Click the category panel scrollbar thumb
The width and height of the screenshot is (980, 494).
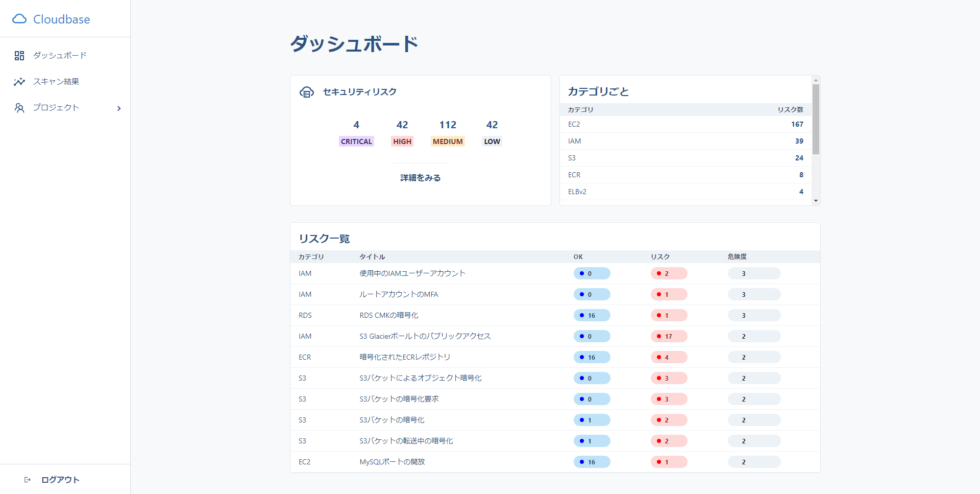click(x=816, y=120)
